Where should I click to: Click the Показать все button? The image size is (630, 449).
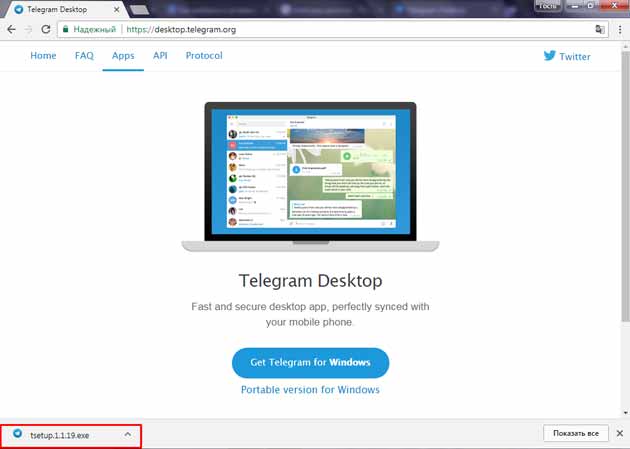(x=576, y=434)
